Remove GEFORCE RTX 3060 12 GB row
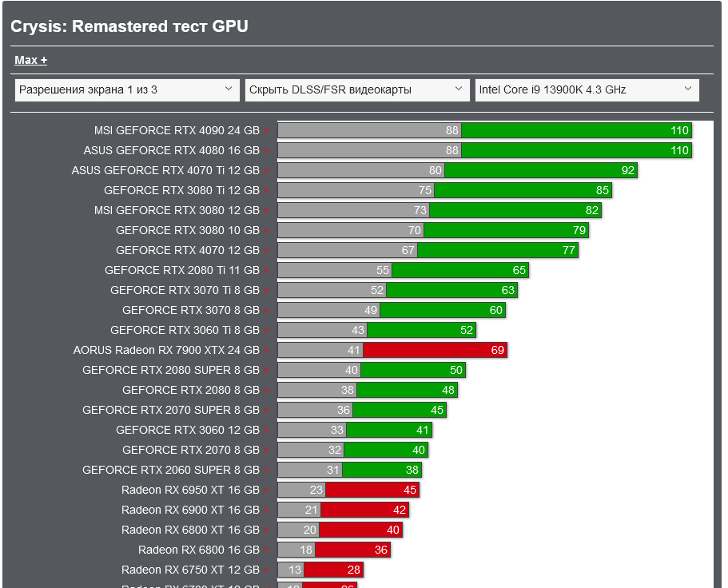Image resolution: width=728 pixels, height=588 pixels. pos(266,430)
